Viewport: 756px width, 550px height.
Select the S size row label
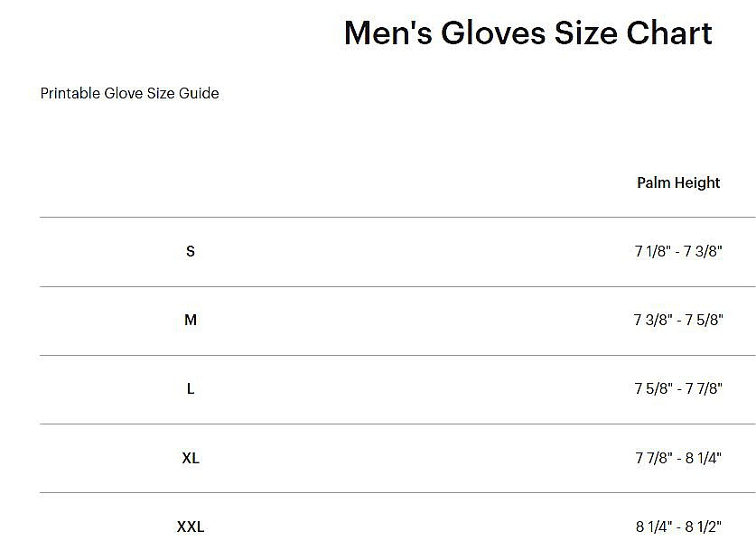[190, 251]
